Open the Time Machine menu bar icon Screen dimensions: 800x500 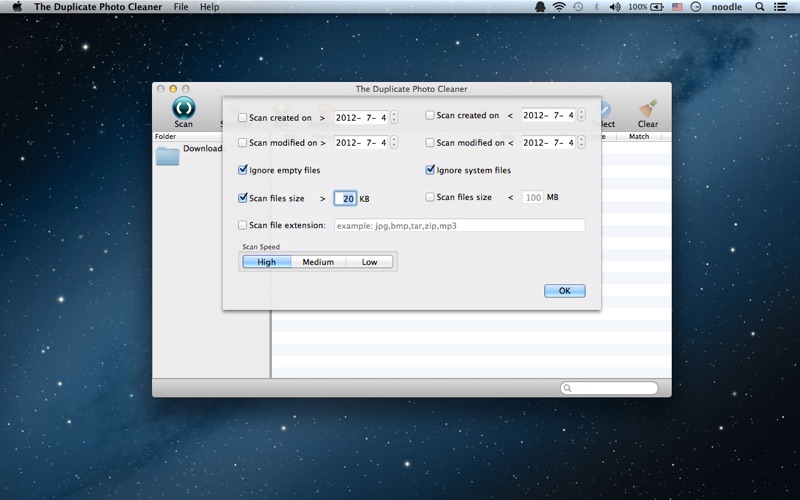[x=578, y=7]
